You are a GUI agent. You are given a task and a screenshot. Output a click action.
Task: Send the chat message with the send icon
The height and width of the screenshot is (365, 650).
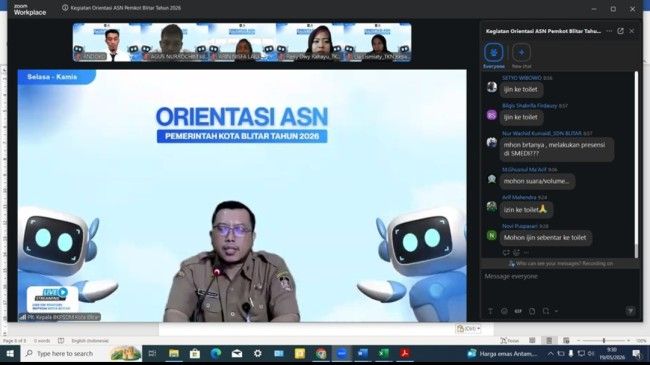pyautogui.click(x=630, y=311)
